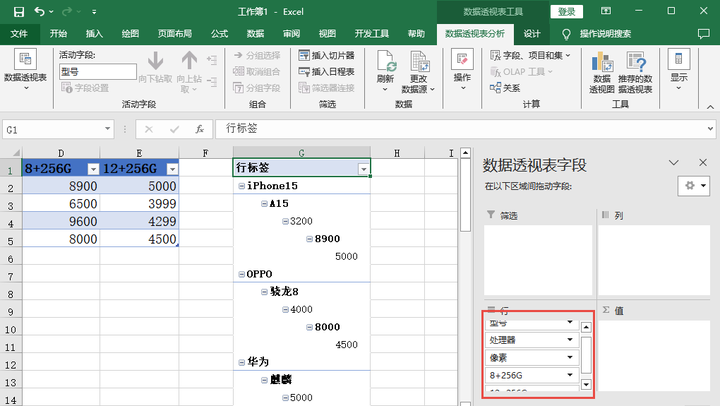Create a PivotChart
720x406 pixels.
tap(602, 72)
